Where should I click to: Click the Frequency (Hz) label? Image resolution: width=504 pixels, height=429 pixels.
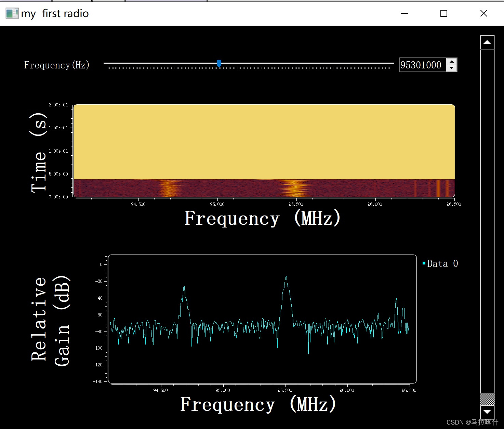tap(56, 65)
